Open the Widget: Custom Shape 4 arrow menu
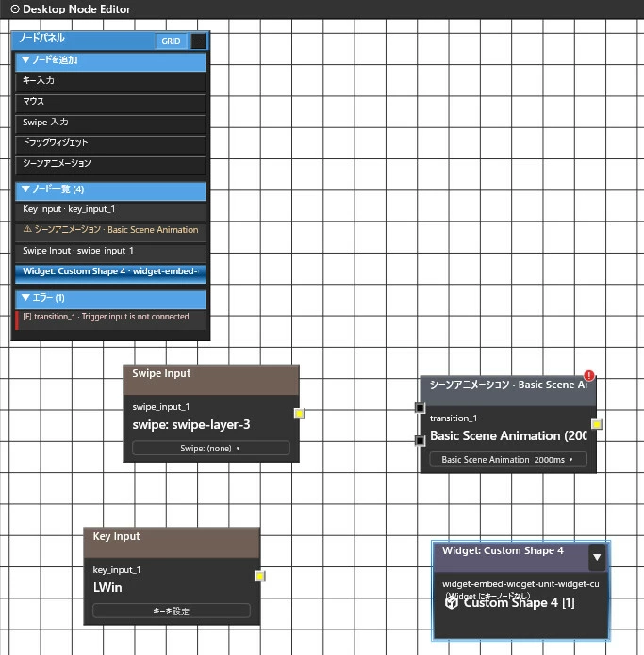Screen dimensions: 644x655 597,557
